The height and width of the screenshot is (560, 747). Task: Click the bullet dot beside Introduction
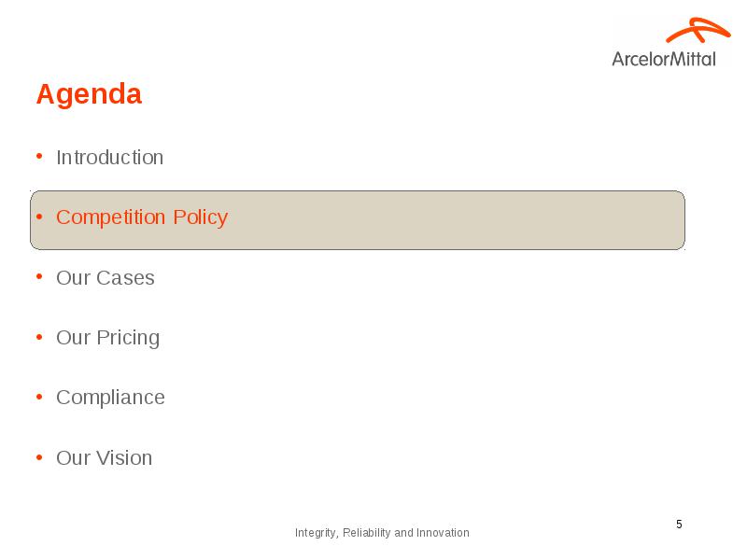[39, 156]
